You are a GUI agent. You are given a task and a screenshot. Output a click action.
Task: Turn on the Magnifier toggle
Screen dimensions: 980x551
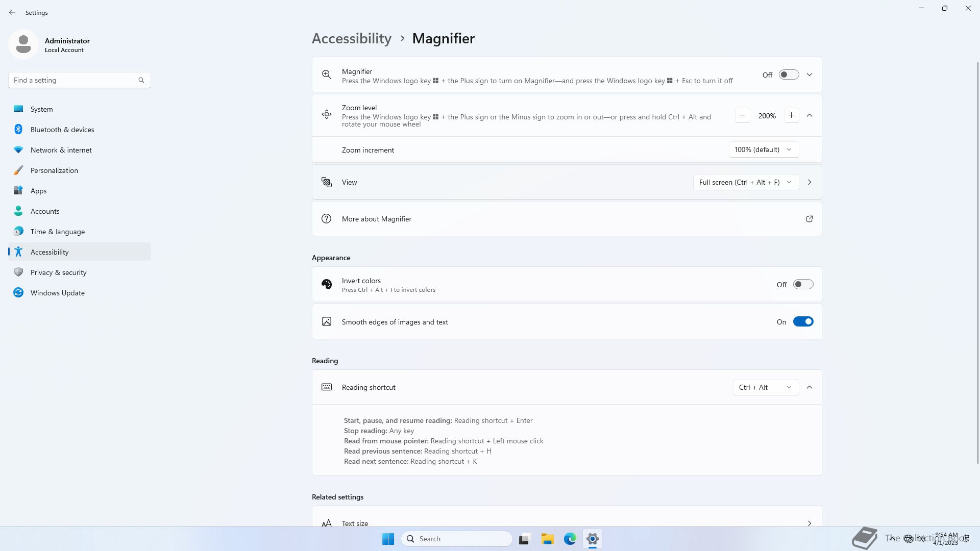coord(789,75)
